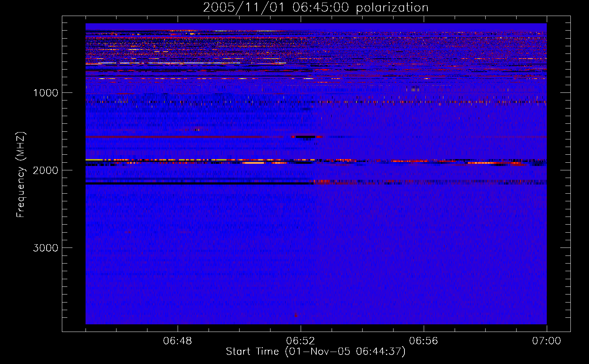Screen dimensions: 589x364
Task: Click the 06:52 time tick label
Action: (301, 341)
